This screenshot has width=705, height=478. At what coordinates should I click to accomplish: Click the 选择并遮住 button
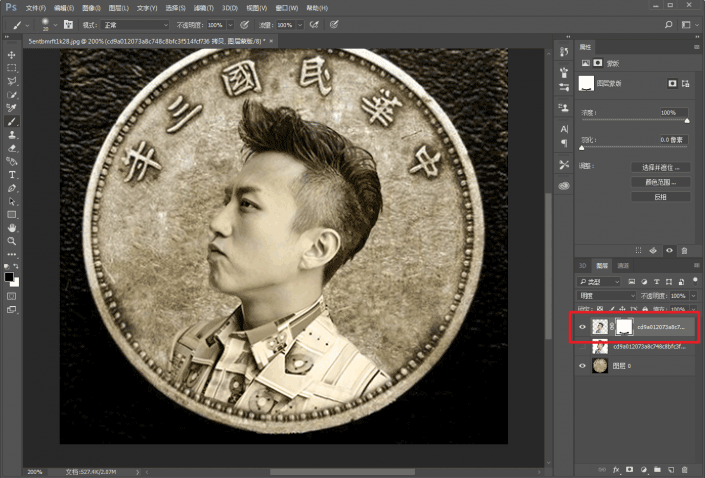click(x=660, y=167)
